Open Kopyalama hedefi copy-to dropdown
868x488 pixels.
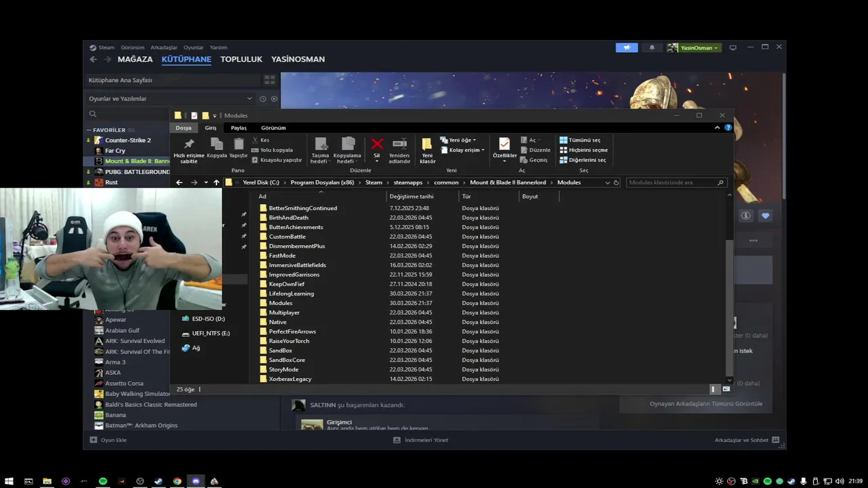(x=347, y=150)
